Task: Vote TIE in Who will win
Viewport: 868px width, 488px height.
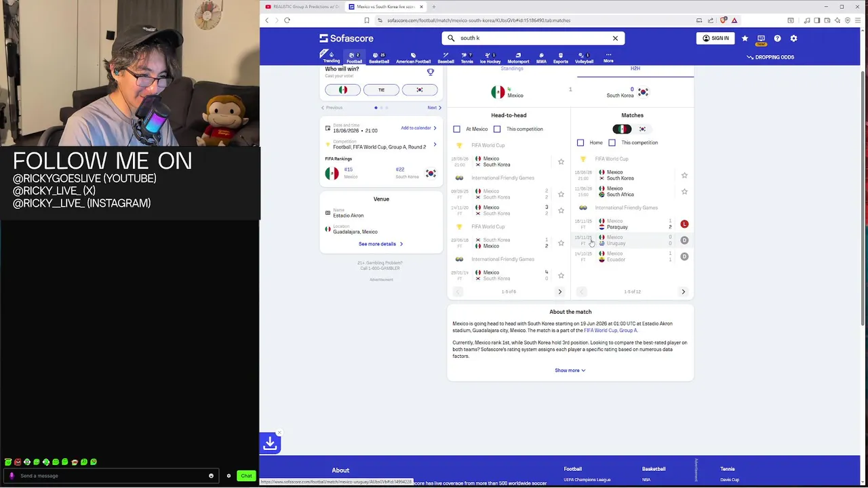Action: pyautogui.click(x=381, y=90)
